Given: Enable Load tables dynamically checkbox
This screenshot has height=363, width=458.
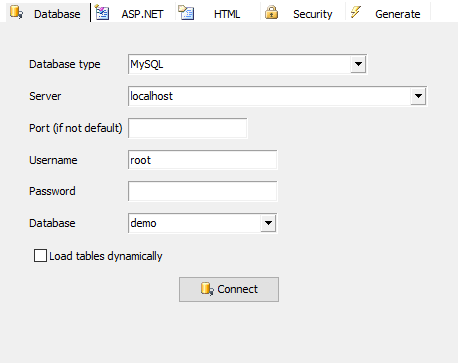Looking at the screenshot, I should [x=40, y=256].
